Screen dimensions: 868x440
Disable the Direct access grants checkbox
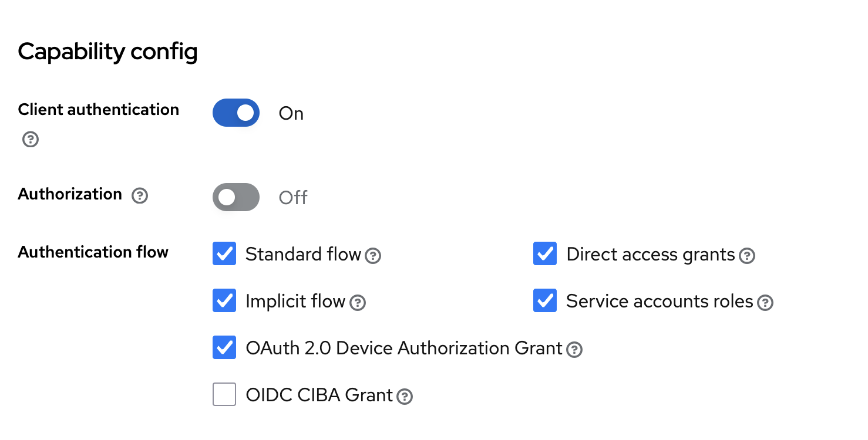coord(545,254)
